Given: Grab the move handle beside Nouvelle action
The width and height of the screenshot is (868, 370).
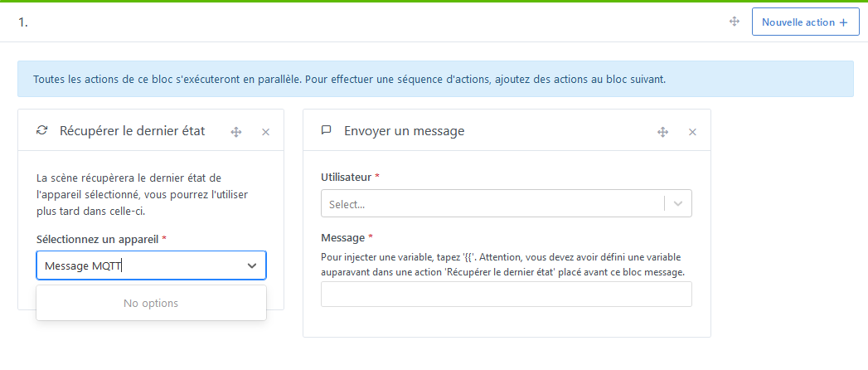Looking at the screenshot, I should coord(734,22).
